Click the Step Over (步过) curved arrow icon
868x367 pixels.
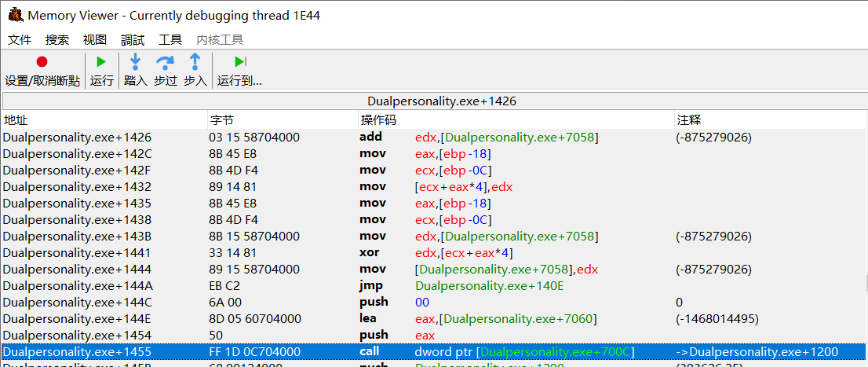(x=165, y=62)
